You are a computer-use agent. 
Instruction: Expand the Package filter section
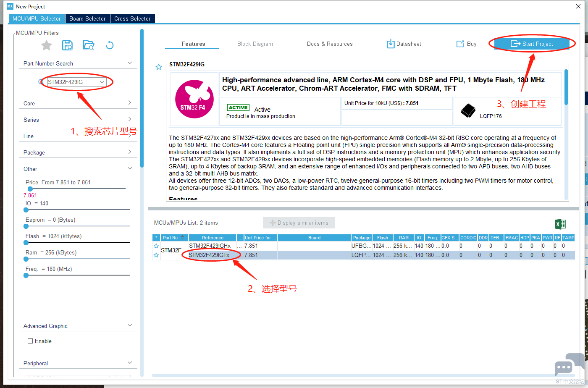coord(130,152)
